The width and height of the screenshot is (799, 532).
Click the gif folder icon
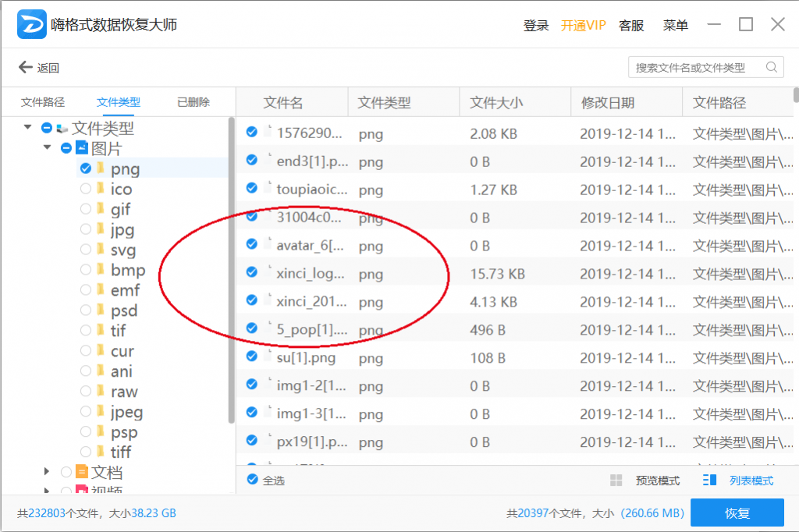101,209
